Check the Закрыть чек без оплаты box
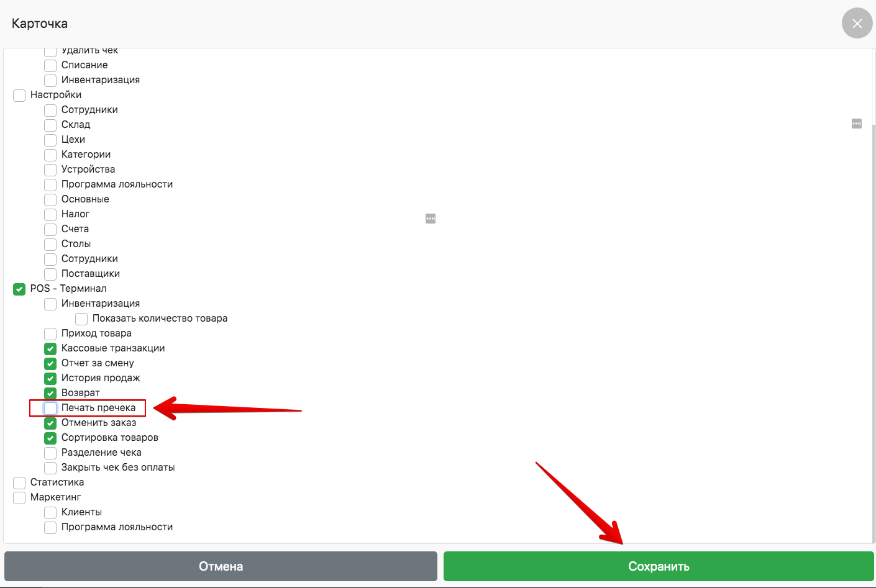The height and width of the screenshot is (588, 876). tap(50, 468)
